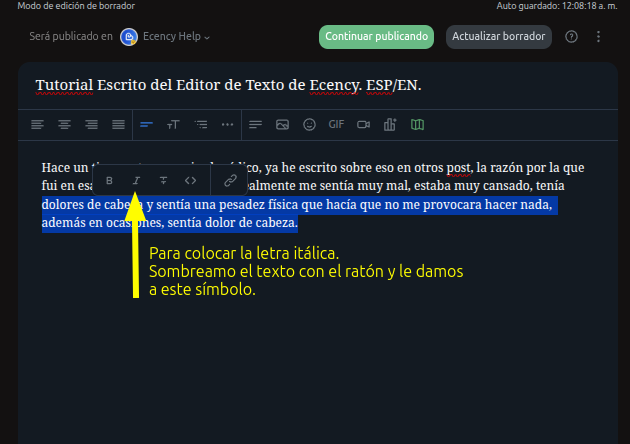The image size is (630, 444).
Task: Apply bold from floating selection toolbar
Action: tap(109, 180)
